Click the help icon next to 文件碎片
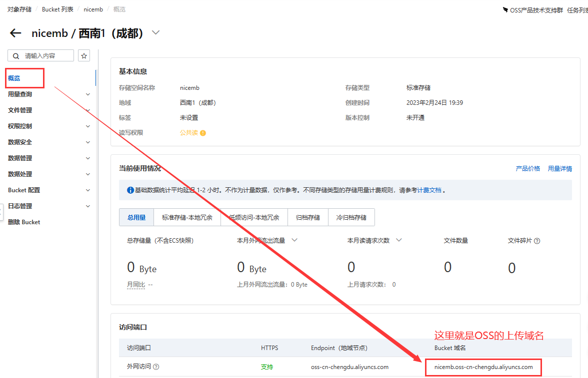Screen dimensions: 588x378 pos(537,241)
